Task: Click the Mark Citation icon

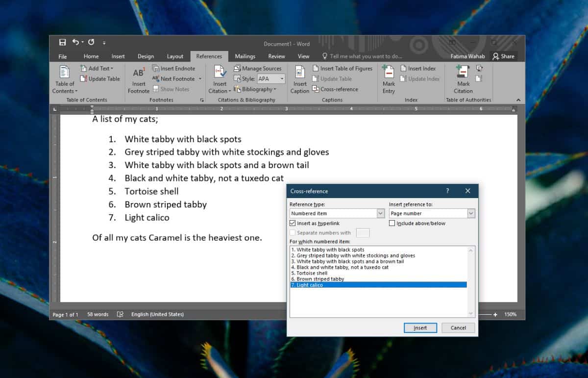Action: [463, 72]
